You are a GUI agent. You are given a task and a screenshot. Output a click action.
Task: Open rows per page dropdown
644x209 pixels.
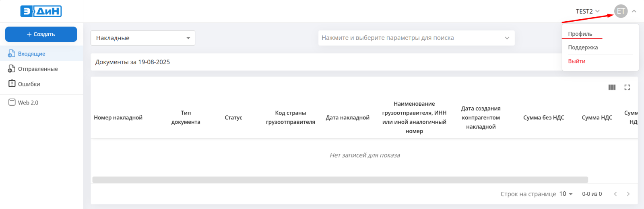(x=566, y=194)
